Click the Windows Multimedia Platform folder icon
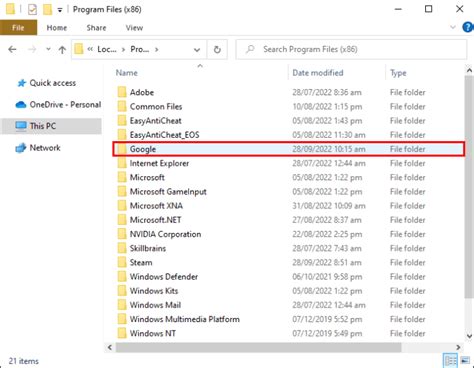Screen dimensions: 474x368 click(122, 319)
